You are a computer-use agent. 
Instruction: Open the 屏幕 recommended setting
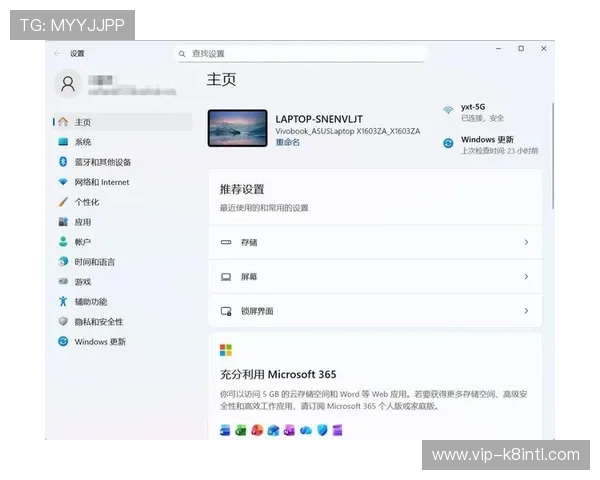click(x=375, y=276)
